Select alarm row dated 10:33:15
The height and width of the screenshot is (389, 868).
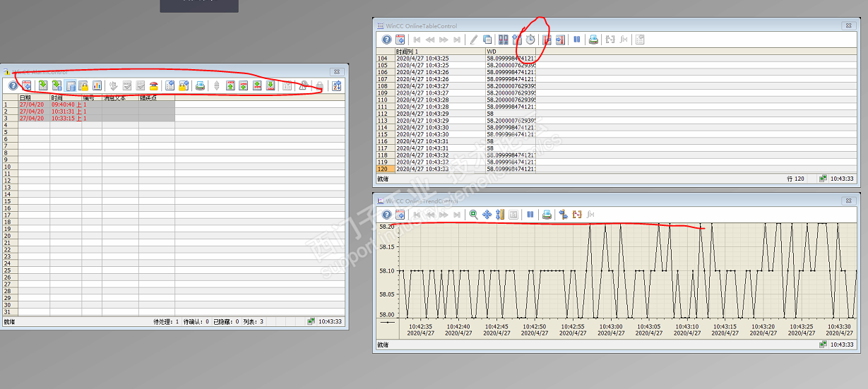point(63,118)
